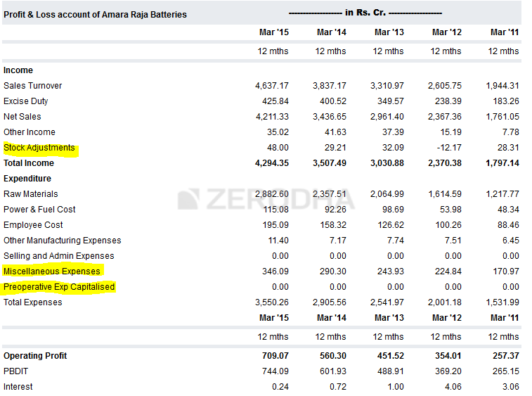Click Total Income value 4,294.35
Image resolution: width=532 pixels, height=396 pixels.
tap(272, 163)
